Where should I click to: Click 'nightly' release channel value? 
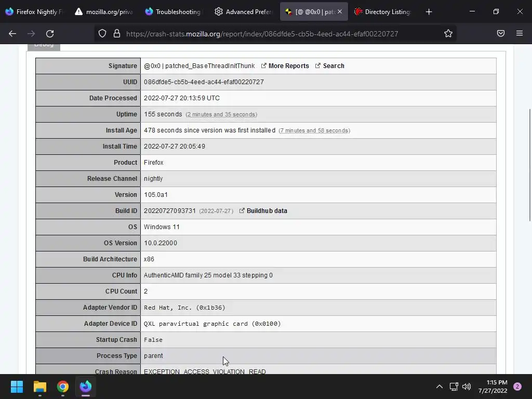tap(153, 179)
